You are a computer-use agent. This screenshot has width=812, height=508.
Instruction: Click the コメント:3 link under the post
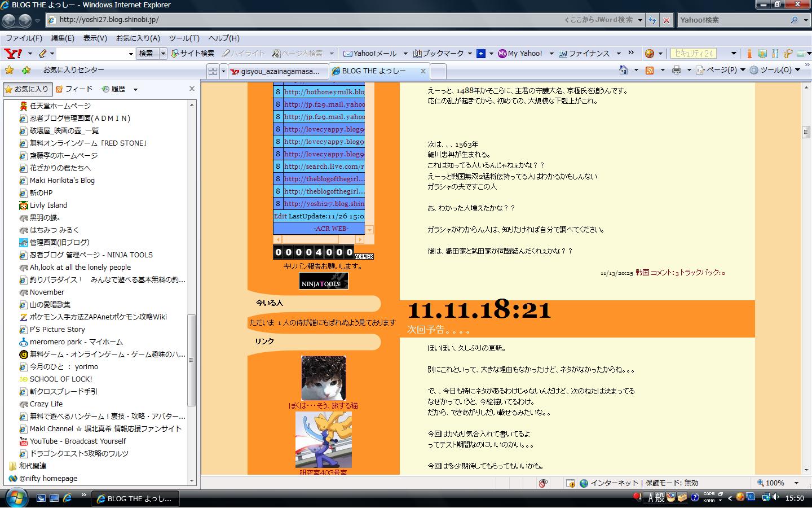point(664,273)
